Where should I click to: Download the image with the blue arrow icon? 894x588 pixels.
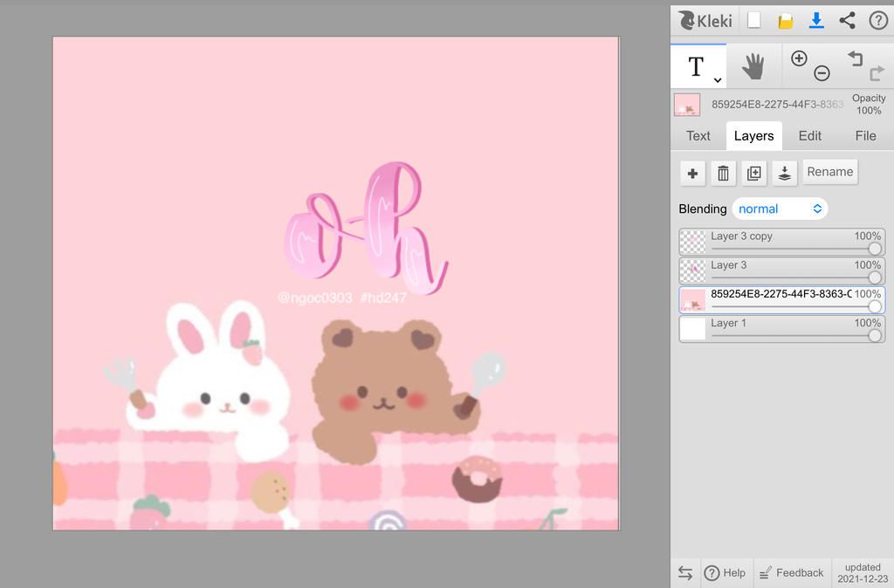point(816,21)
